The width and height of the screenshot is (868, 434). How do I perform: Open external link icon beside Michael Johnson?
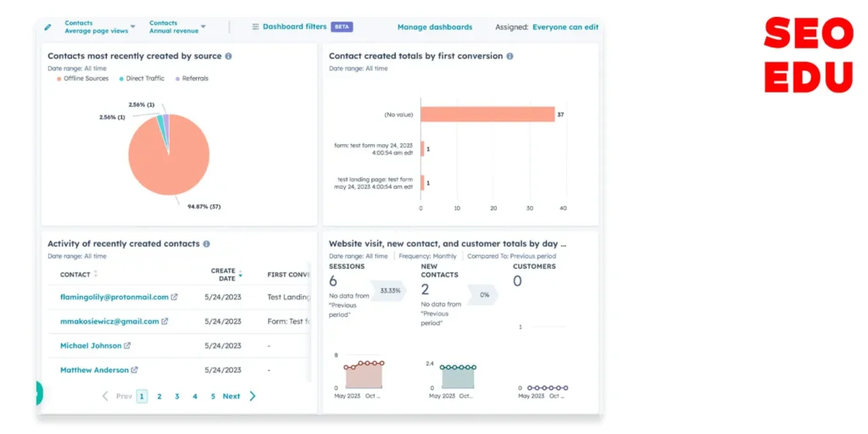coord(128,346)
